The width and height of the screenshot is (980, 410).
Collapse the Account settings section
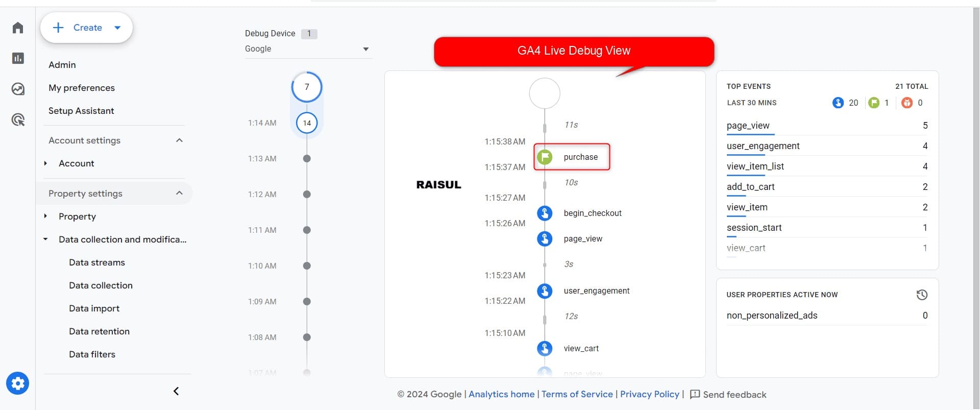point(179,140)
